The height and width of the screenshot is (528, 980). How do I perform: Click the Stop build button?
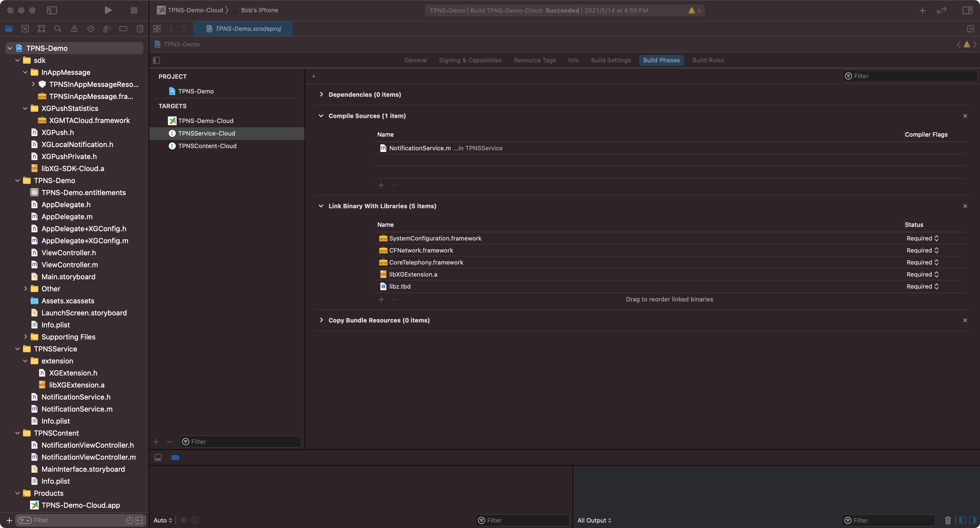point(133,10)
